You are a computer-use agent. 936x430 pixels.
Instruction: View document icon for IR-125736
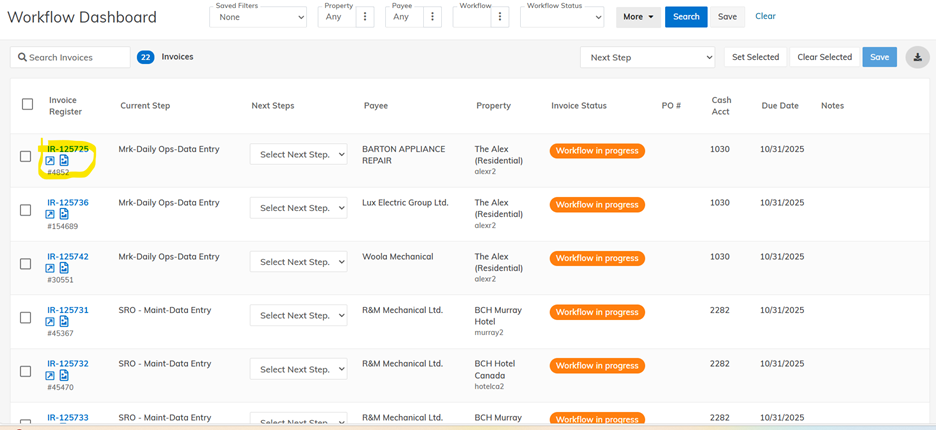[x=64, y=214]
